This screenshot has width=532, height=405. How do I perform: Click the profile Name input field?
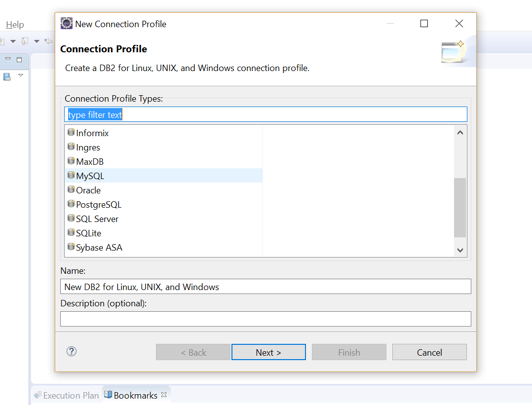[266, 286]
